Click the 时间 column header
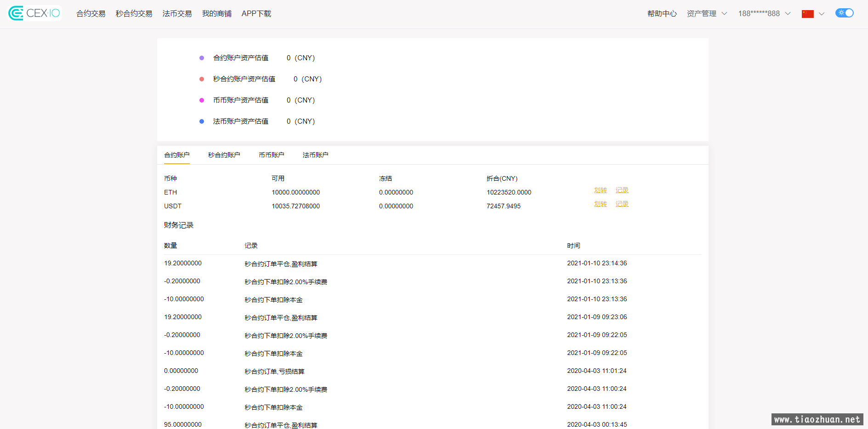 point(573,246)
